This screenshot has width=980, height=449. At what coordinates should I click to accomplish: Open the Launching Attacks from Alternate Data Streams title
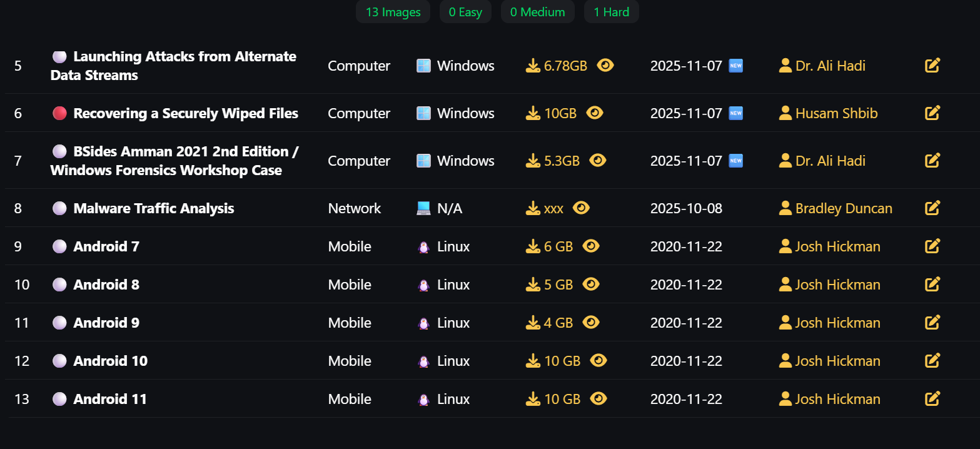click(x=174, y=66)
